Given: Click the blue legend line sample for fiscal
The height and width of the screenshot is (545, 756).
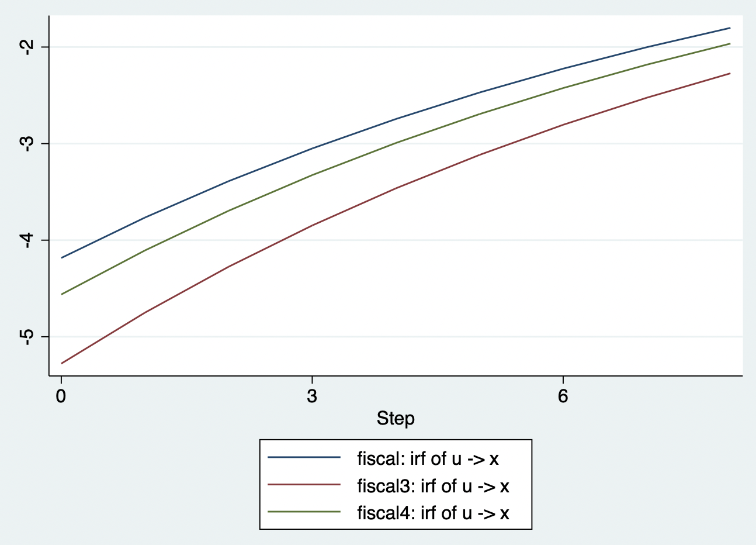Looking at the screenshot, I should (x=304, y=458).
